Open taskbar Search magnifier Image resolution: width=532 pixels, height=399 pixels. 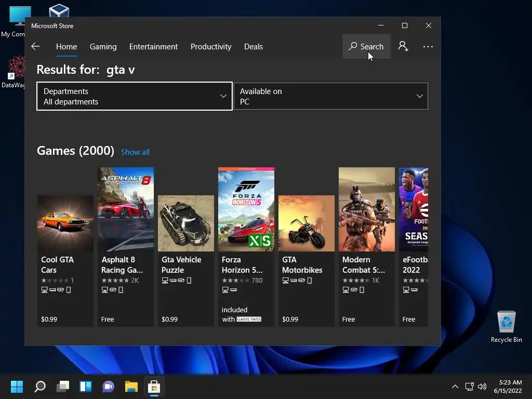[40, 387]
